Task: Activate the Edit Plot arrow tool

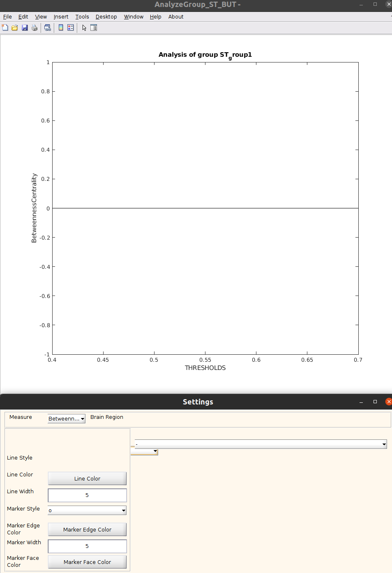Action: tap(84, 28)
